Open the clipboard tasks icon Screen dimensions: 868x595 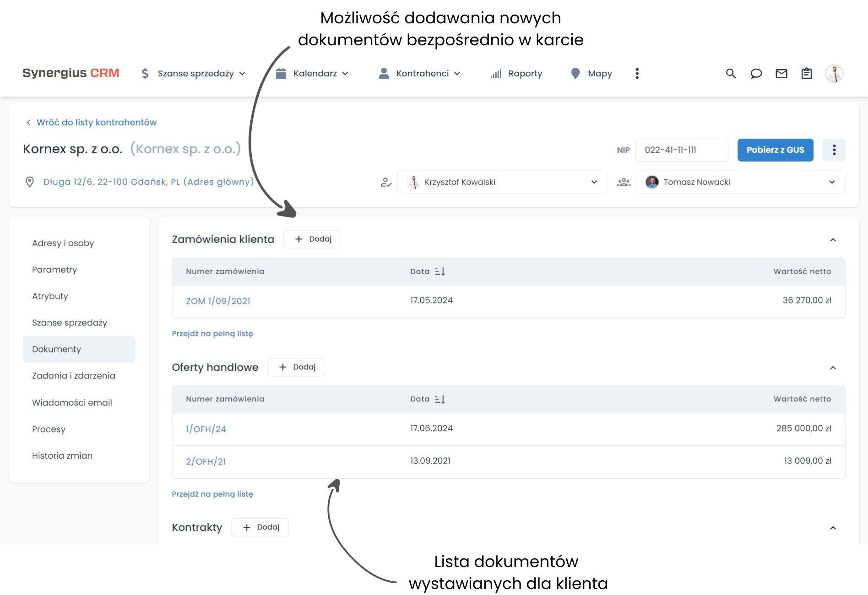point(807,73)
